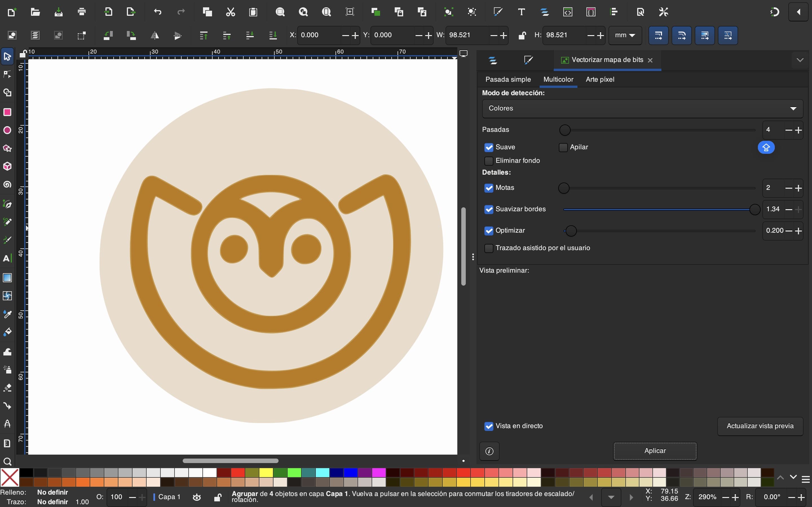Switch to the Pasada simple tab
Screen dimensions: 812x507
508,79
